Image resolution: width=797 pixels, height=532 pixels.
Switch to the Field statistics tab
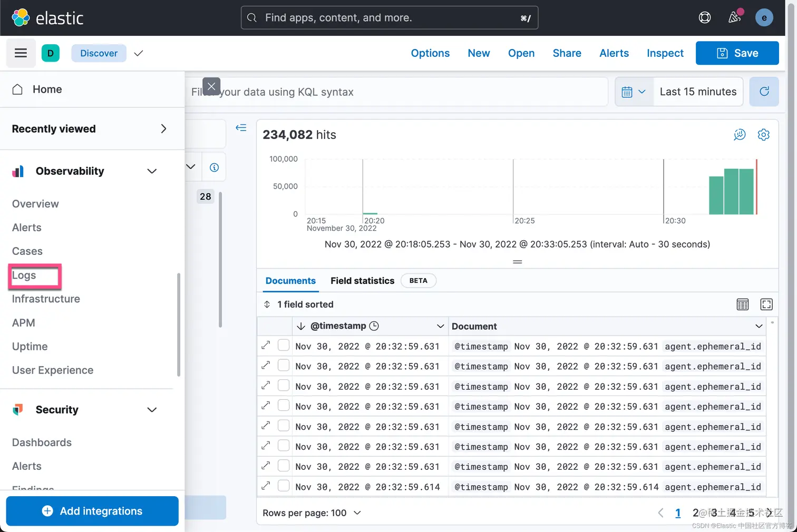(362, 281)
